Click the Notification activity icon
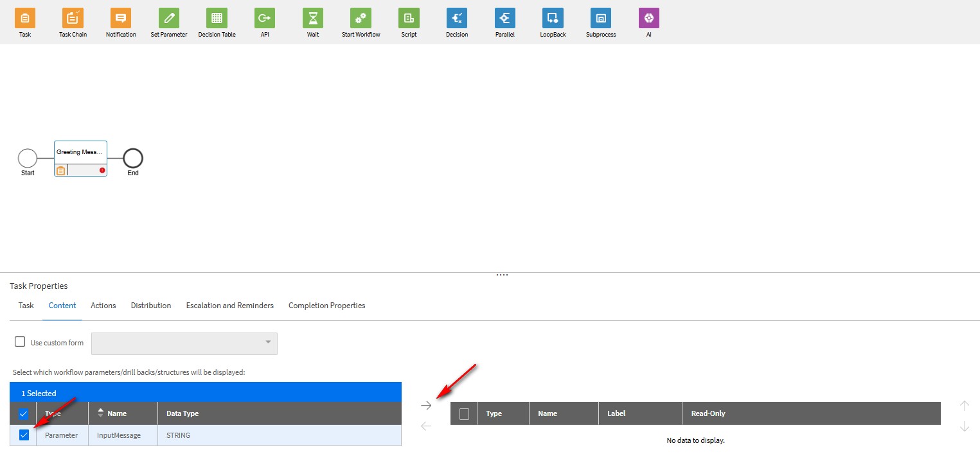The width and height of the screenshot is (980, 459). 121,18
